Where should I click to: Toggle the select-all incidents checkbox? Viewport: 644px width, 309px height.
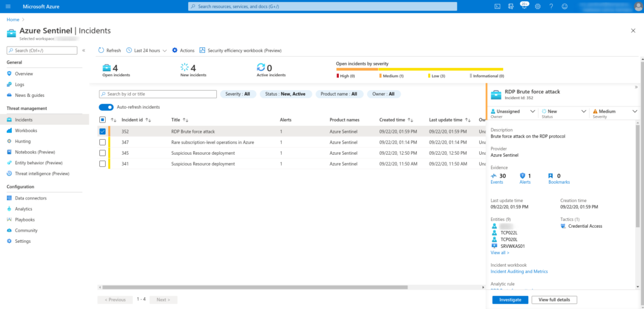coord(103,120)
